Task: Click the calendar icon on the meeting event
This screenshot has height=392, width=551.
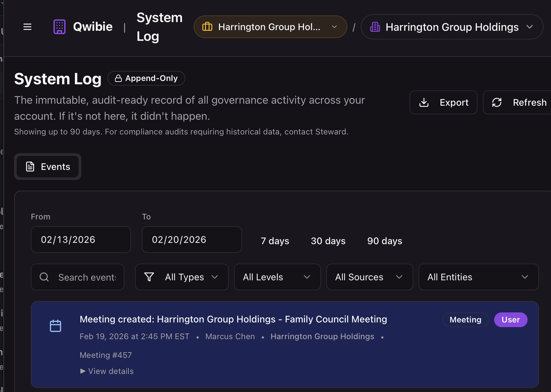Action: (56, 326)
